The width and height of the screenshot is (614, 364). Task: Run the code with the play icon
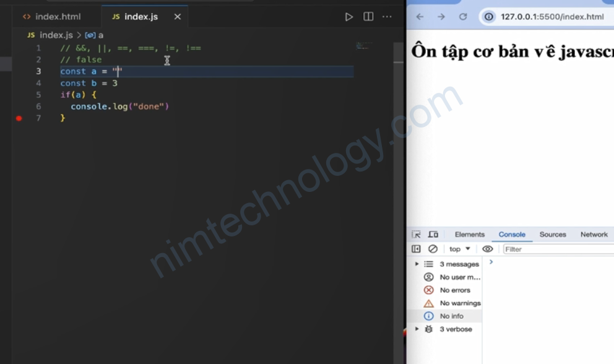(x=349, y=17)
